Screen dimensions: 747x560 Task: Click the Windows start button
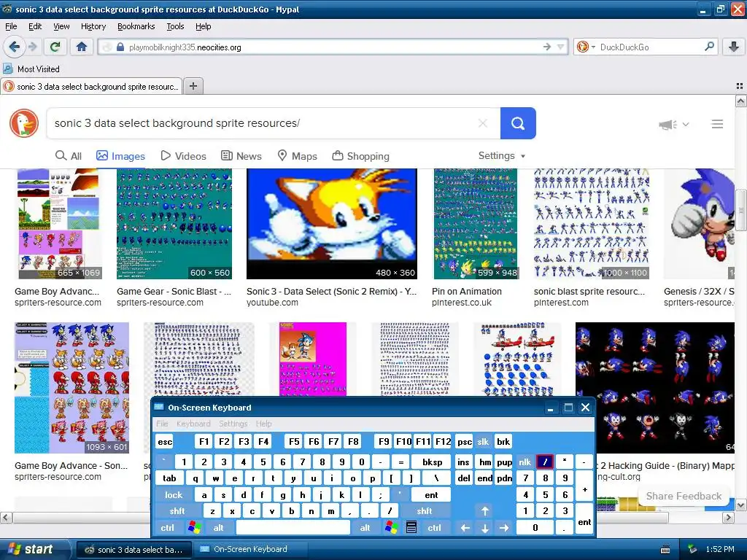click(34, 550)
